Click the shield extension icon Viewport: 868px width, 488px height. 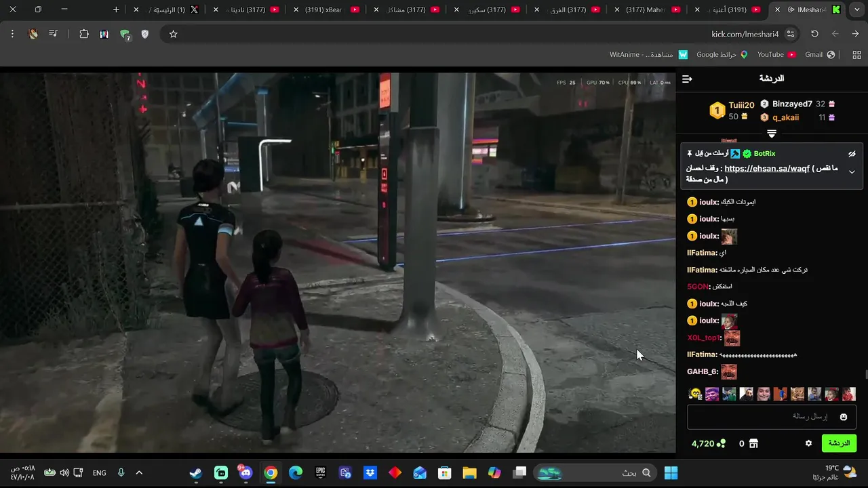pos(144,34)
